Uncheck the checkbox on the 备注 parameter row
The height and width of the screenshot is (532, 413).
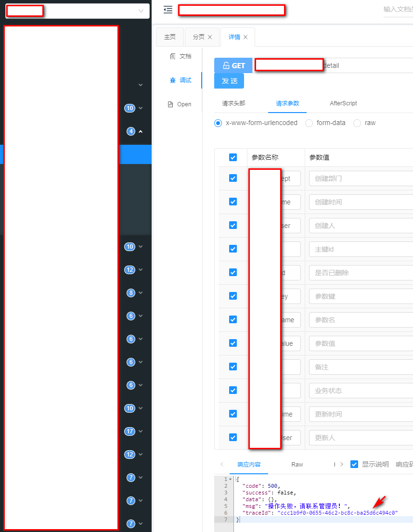[232, 367]
